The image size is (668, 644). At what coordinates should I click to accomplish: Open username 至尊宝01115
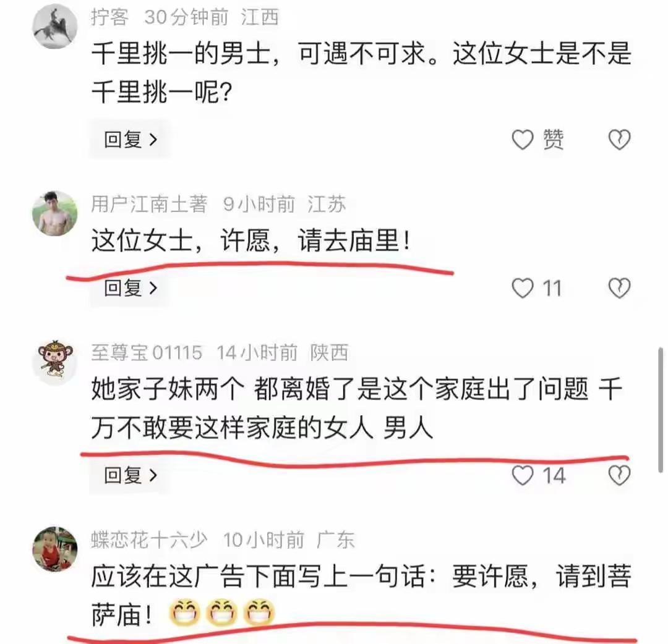147,353
